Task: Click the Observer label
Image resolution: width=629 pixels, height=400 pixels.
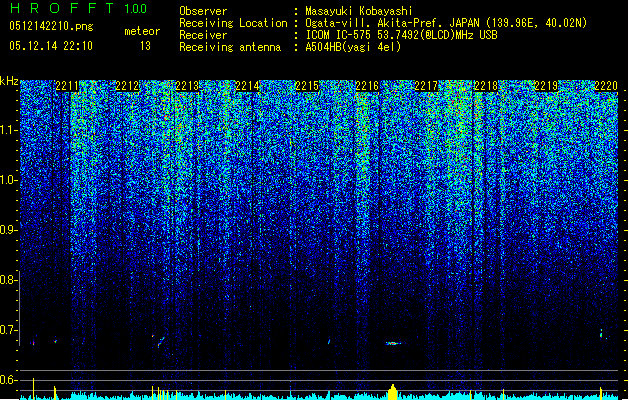Action: click(x=203, y=11)
